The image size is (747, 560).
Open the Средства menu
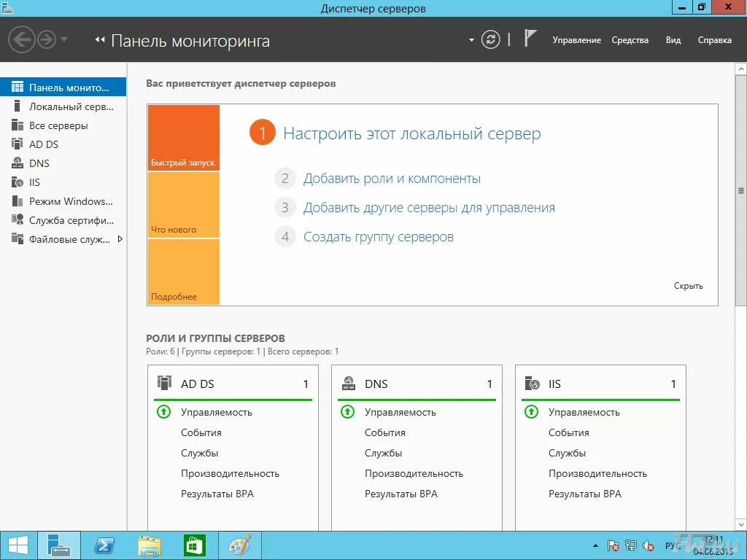(630, 40)
